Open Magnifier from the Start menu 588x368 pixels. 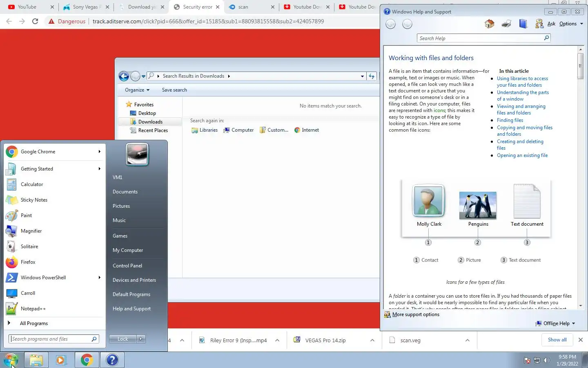[53, 231]
